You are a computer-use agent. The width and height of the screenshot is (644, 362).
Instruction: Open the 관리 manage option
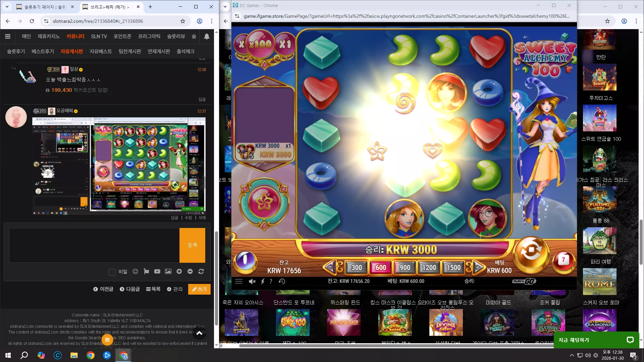[x=175, y=289]
